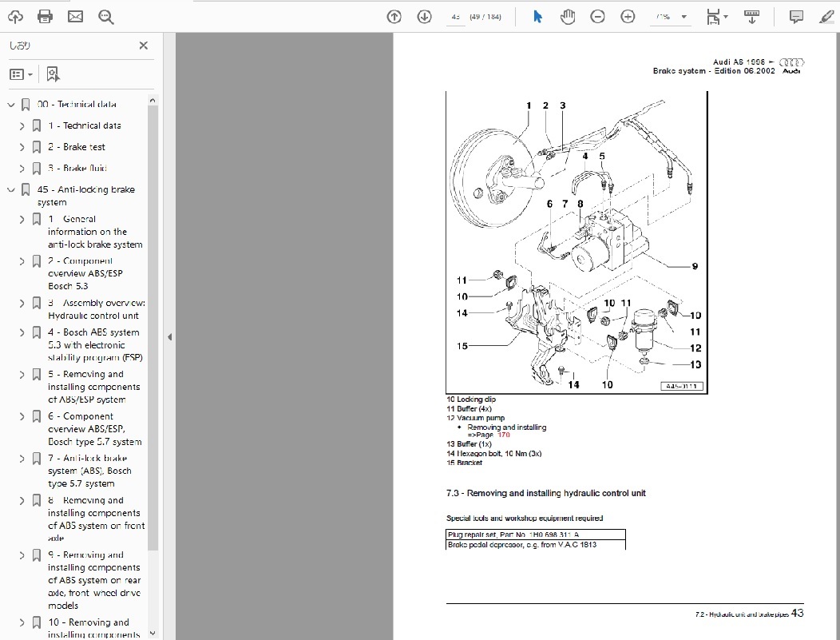Click the bookmark icon beside 3 - Brake fluid
This screenshot has height=640, width=840.
[x=37, y=169]
